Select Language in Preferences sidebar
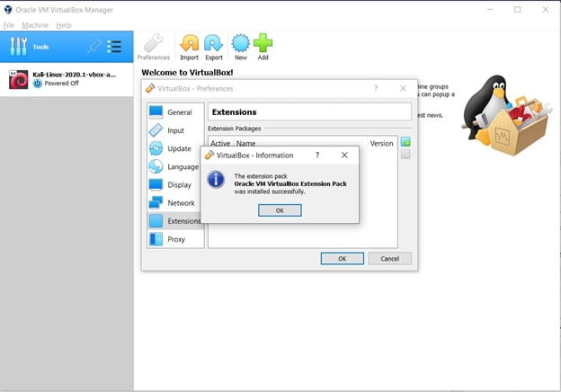This screenshot has height=392, width=561. tap(174, 166)
